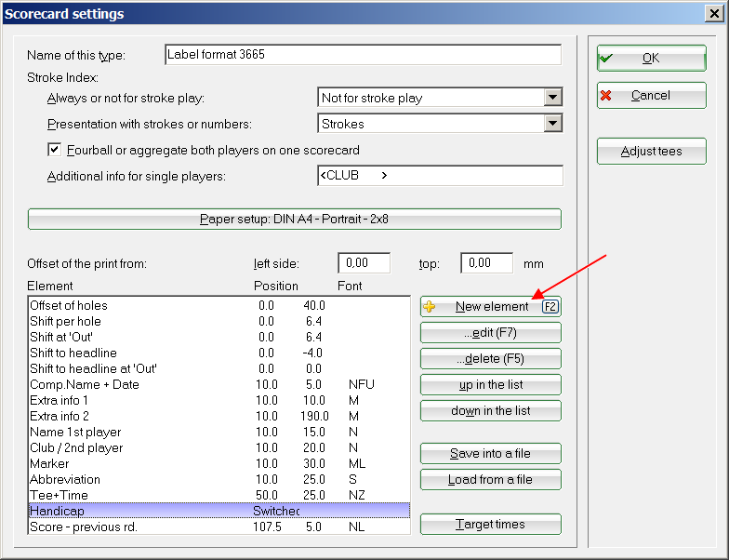Viewport: 729px width, 560px height.
Task: Close the Scorecard settings dialog
Action: [715, 15]
